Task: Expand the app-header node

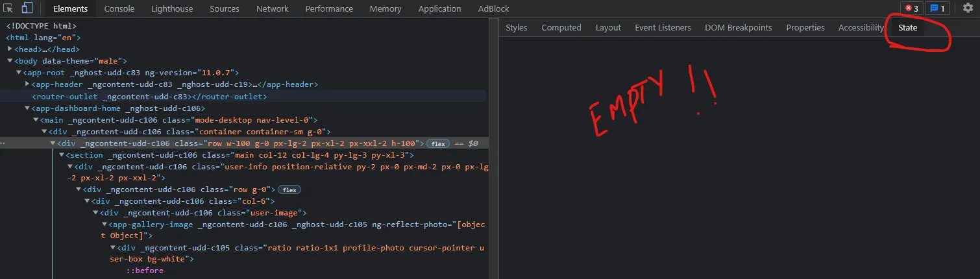Action: coord(27,84)
